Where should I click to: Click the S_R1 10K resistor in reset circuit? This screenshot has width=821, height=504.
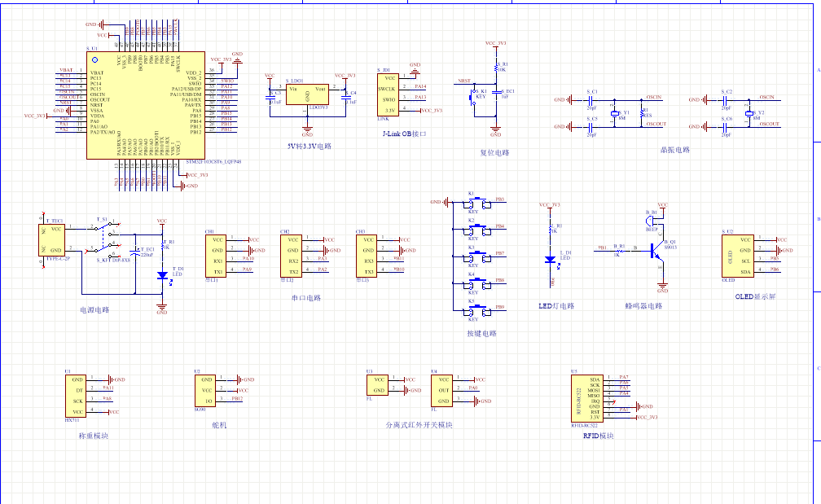(498, 68)
